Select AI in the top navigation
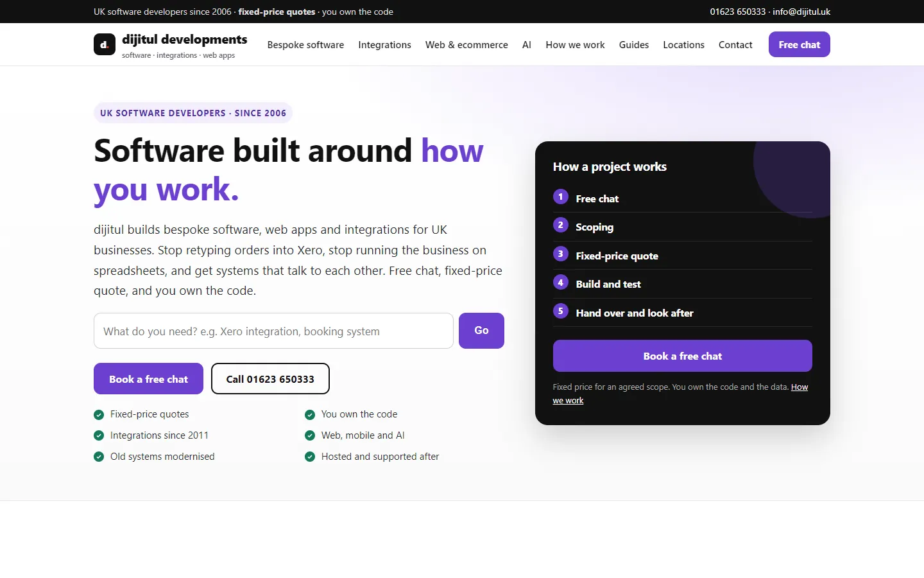The width and height of the screenshot is (924, 578). click(x=527, y=45)
